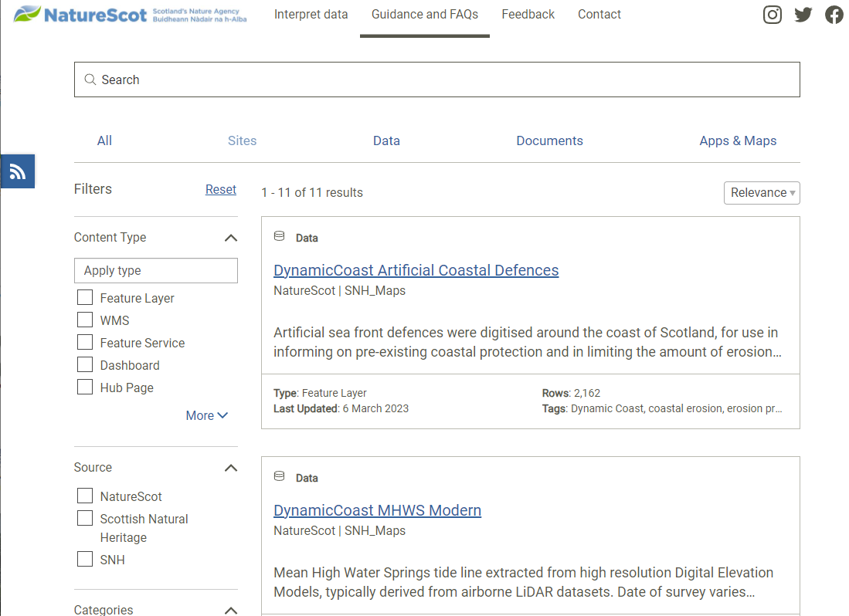Open DynamicCoast MHWS Modern link
This screenshot has width=849, height=616.
tap(378, 510)
